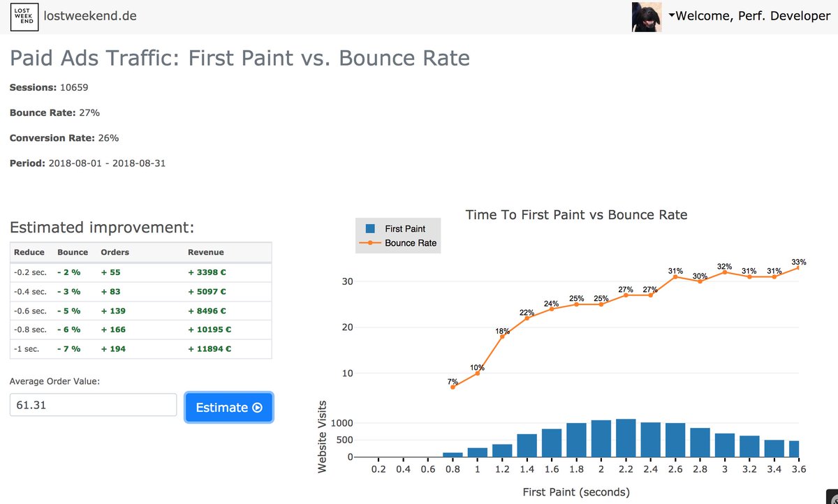
Task: Click the Revenue column header
Action: (x=206, y=252)
